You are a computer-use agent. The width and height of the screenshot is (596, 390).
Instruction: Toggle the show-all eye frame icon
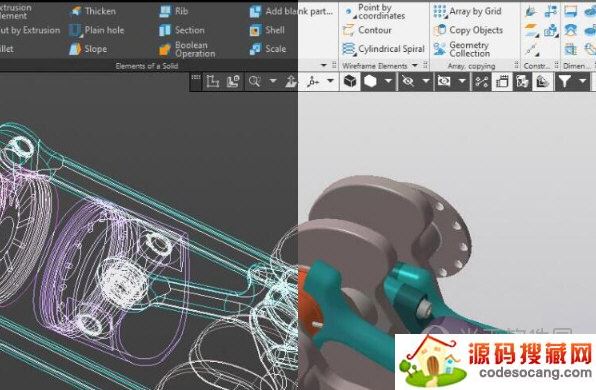coord(444,81)
